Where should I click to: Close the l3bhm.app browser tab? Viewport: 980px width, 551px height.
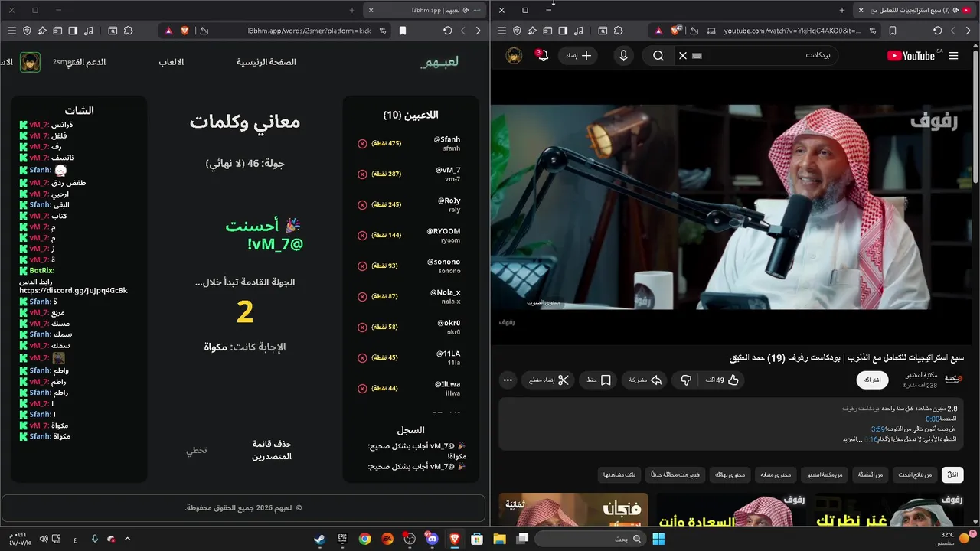coord(371,10)
